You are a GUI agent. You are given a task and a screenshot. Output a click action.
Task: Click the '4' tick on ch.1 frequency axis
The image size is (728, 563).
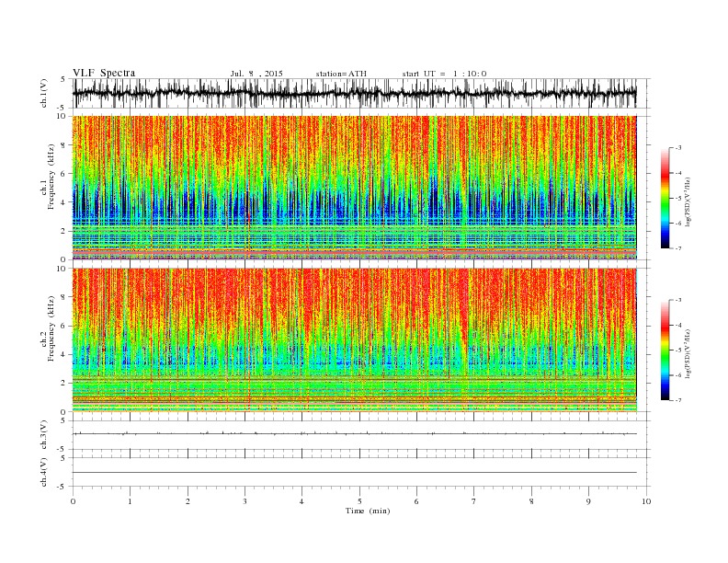(x=63, y=202)
